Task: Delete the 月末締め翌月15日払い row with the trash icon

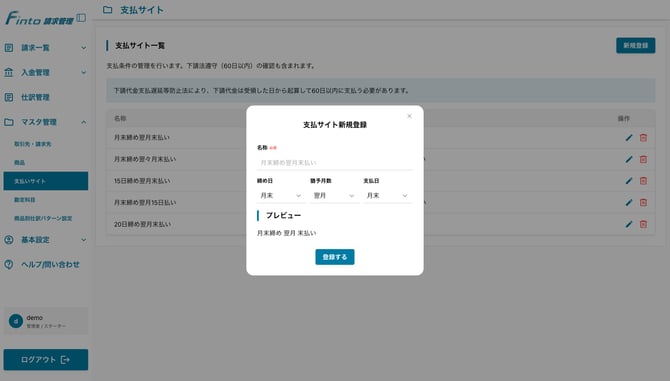Action: (x=643, y=202)
